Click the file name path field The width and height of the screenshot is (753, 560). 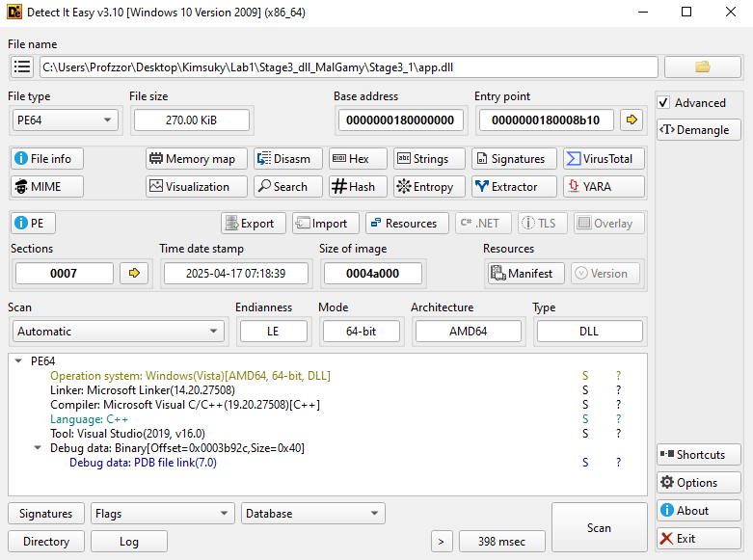[x=349, y=67]
